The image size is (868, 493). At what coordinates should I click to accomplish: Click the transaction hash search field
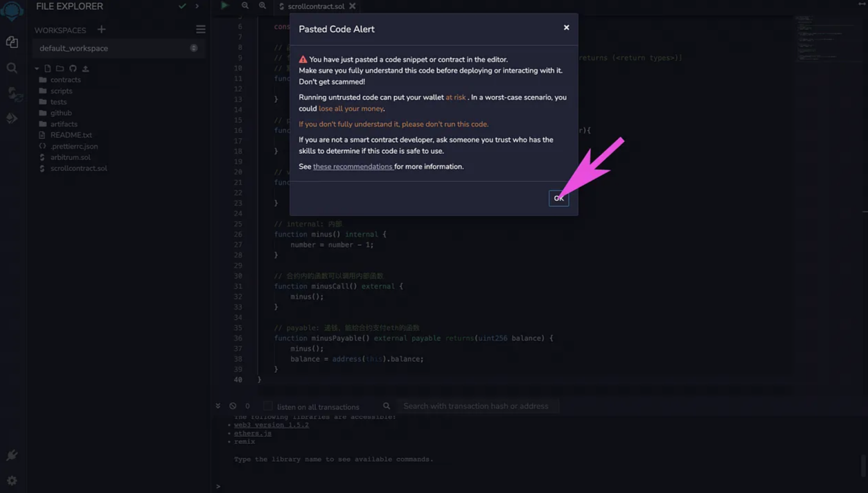click(478, 406)
